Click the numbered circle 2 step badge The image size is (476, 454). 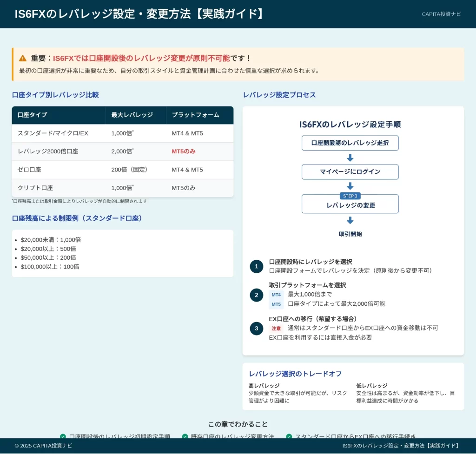click(257, 295)
